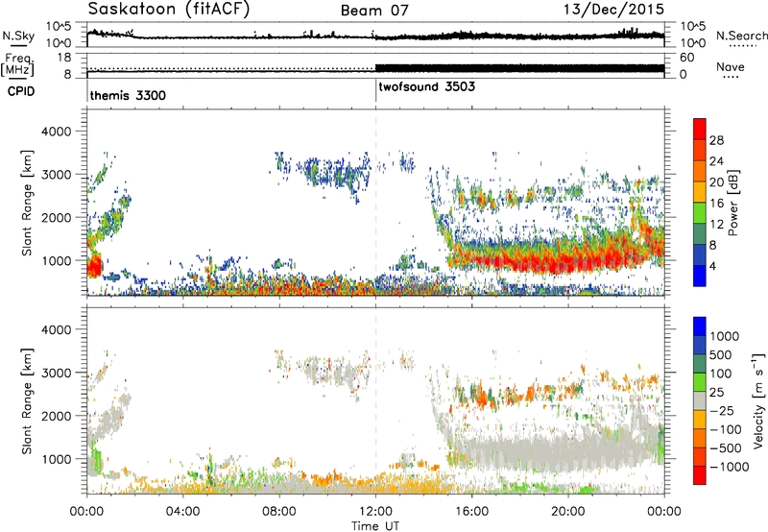The image size is (768, 532).
Task: Click the '4000' tick of the power panel
Action: coord(56,132)
